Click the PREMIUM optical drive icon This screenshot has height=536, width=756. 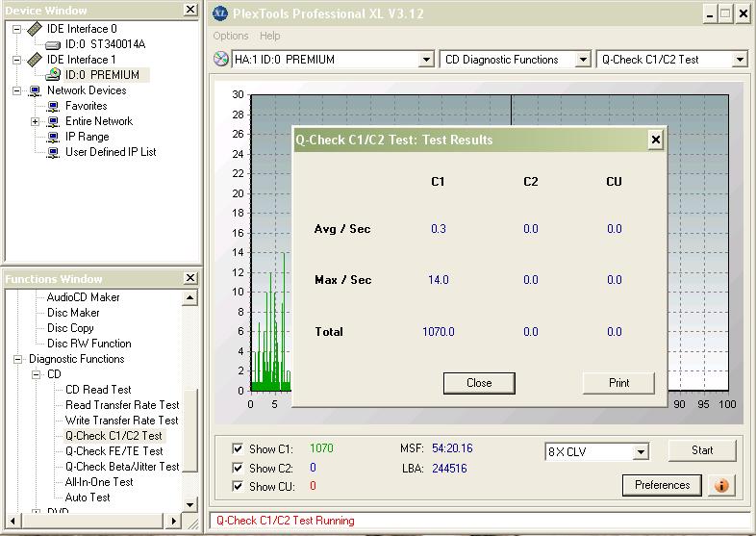(x=53, y=75)
